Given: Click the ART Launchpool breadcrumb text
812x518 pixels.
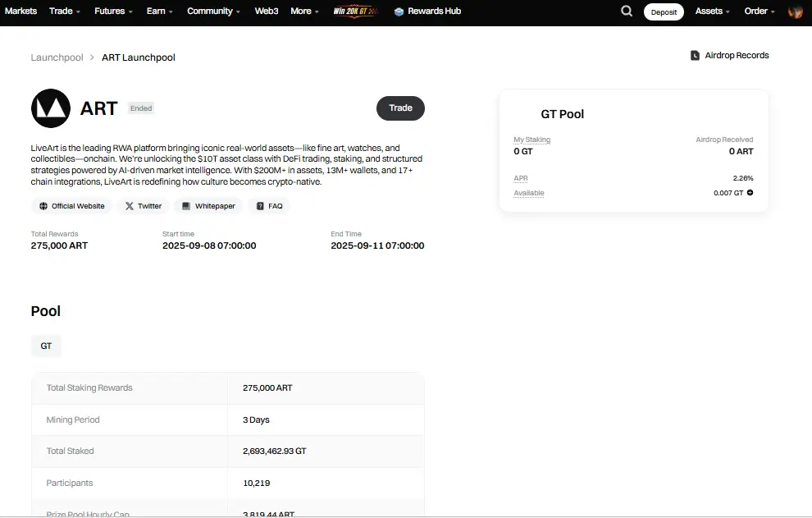Looking at the screenshot, I should tap(139, 57).
